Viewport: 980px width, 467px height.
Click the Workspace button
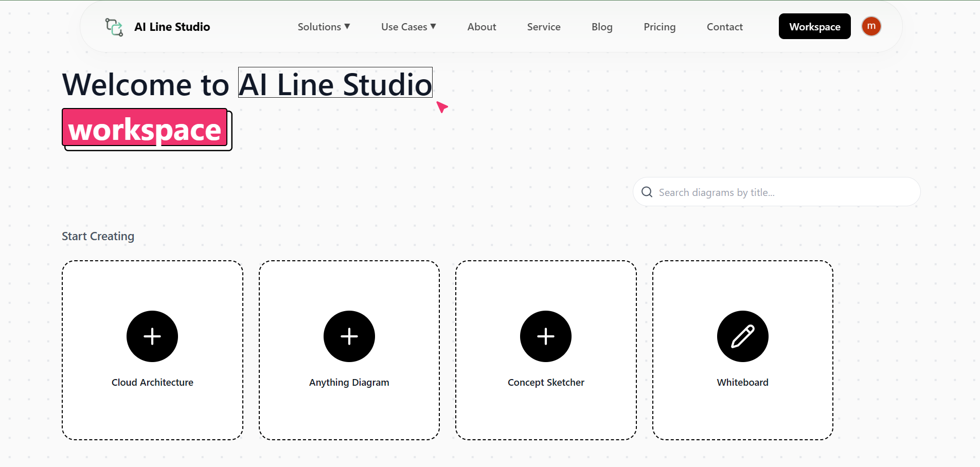pos(814,26)
